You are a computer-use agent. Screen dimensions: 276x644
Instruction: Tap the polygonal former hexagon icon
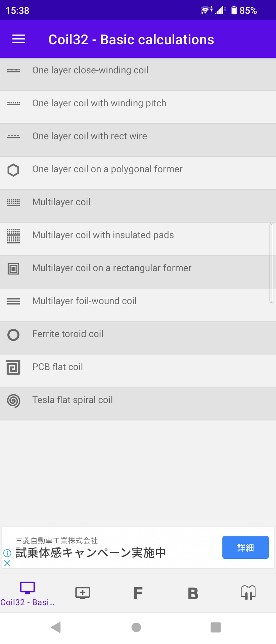point(13,170)
